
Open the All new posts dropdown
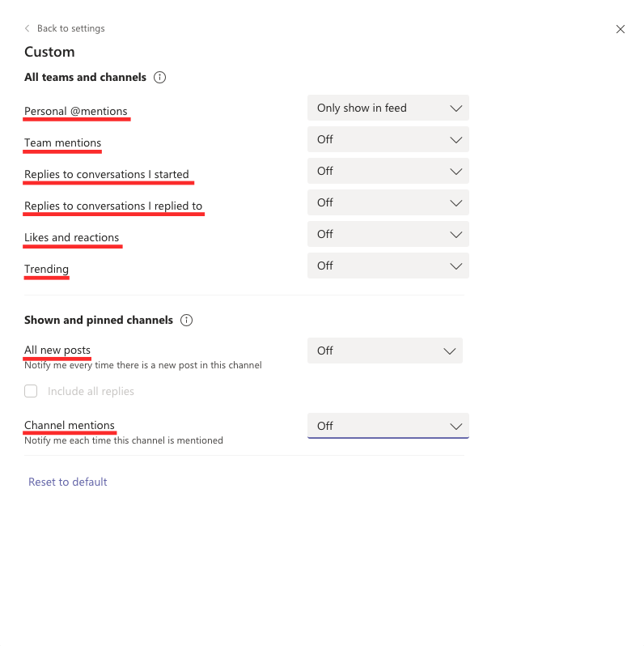tap(384, 351)
